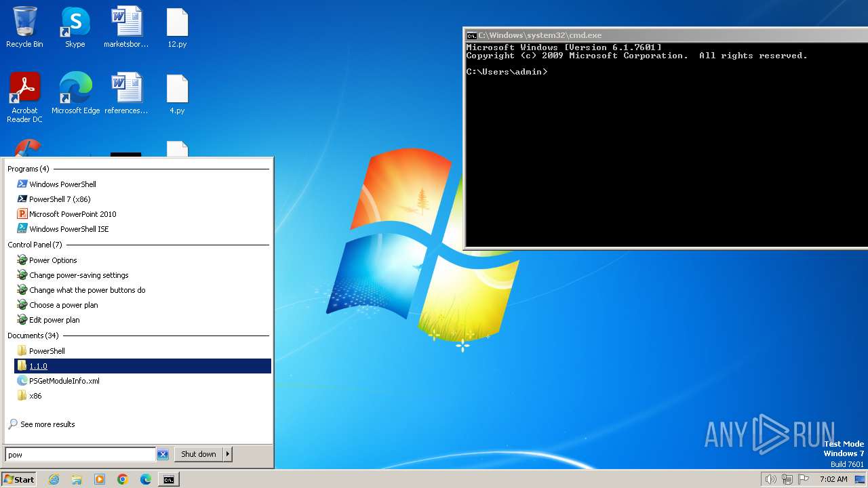Select the 12.py file icon
The width and height of the screenshot is (868, 488).
177,27
